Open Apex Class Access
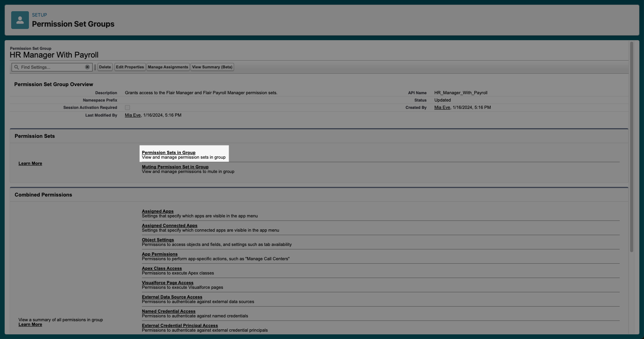This screenshot has width=644, height=339. click(162, 268)
